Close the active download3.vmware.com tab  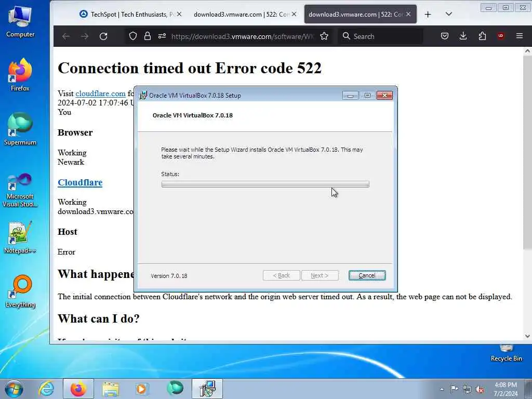tap(408, 14)
